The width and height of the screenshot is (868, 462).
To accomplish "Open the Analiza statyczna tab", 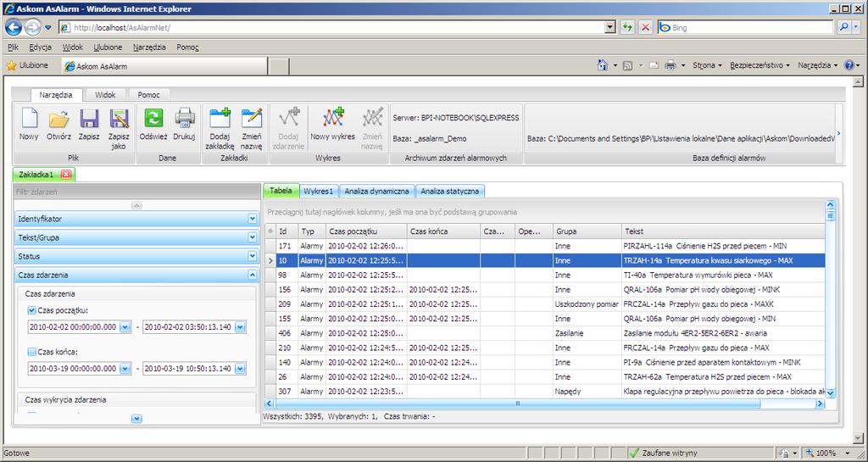I will pos(449,191).
